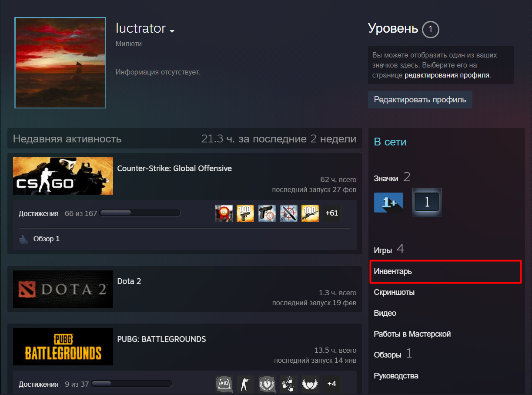Click the 21.3 ч. за последние 2 недели text
This screenshot has width=532, height=395.
click(x=279, y=139)
